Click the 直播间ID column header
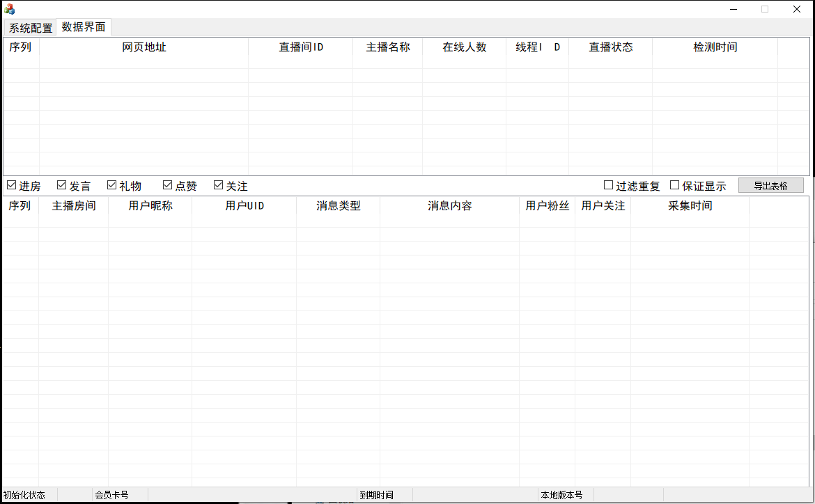 coord(301,47)
